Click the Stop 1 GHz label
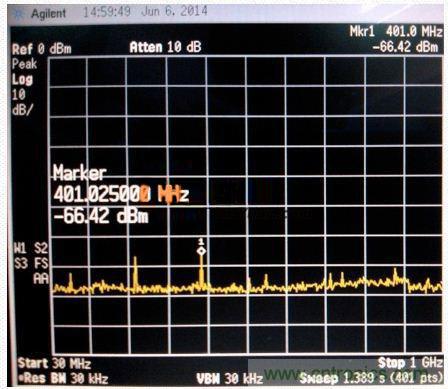Image resolution: width=448 pixels, height=389 pixels. click(410, 363)
